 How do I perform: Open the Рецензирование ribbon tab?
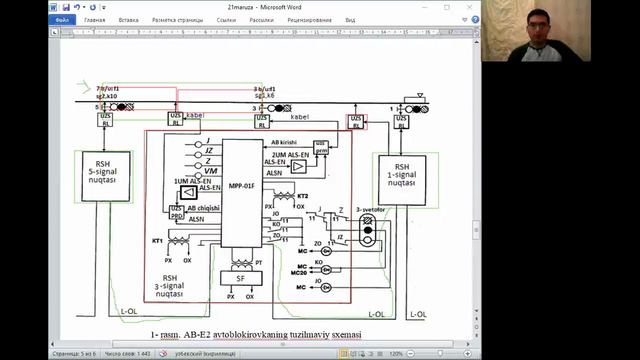click(x=309, y=20)
